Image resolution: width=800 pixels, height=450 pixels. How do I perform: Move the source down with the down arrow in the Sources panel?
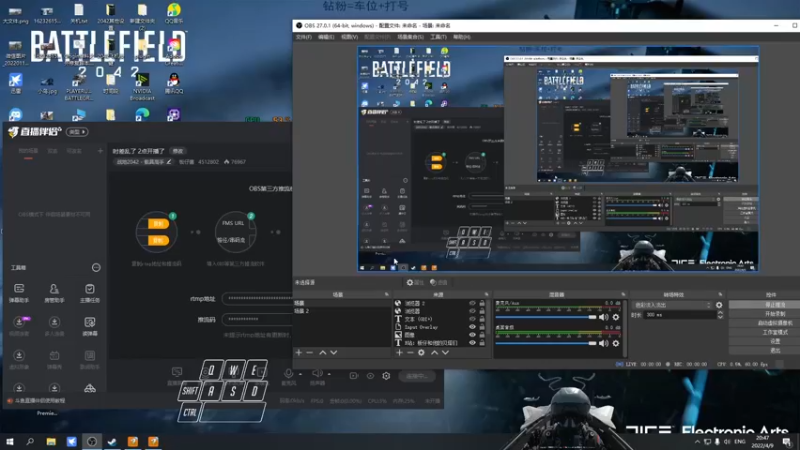coord(445,353)
